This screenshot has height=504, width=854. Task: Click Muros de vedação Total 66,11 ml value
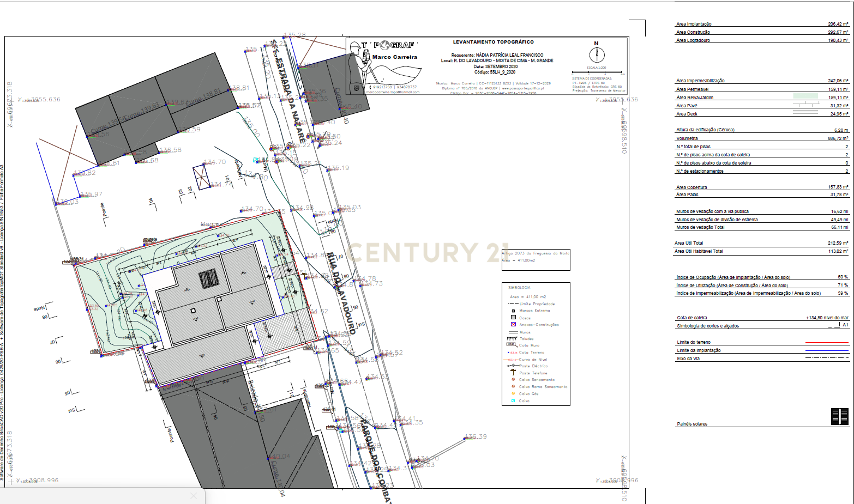840,227
